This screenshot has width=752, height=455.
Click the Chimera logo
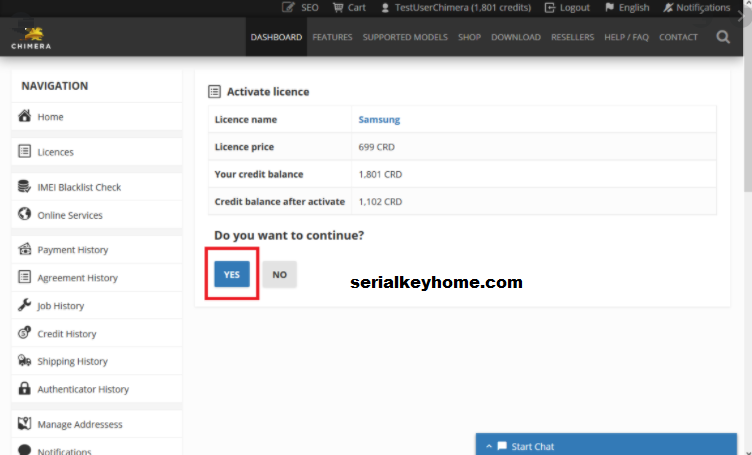click(31, 38)
